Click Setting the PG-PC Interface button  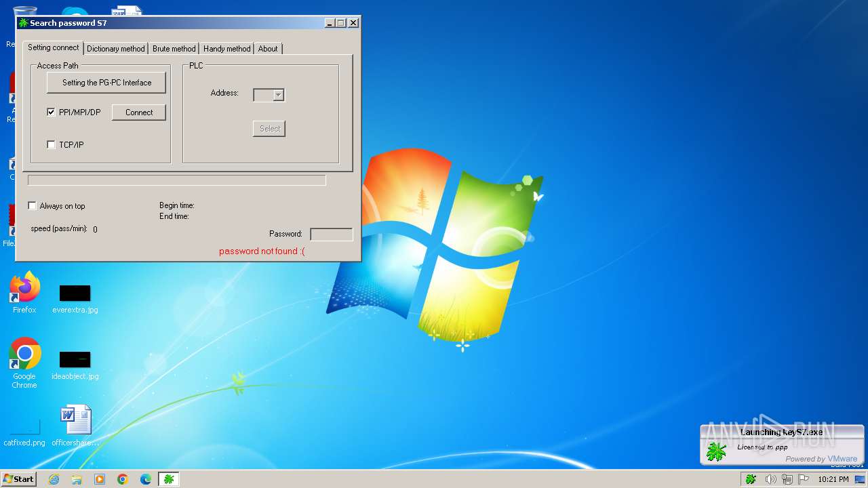tap(106, 83)
